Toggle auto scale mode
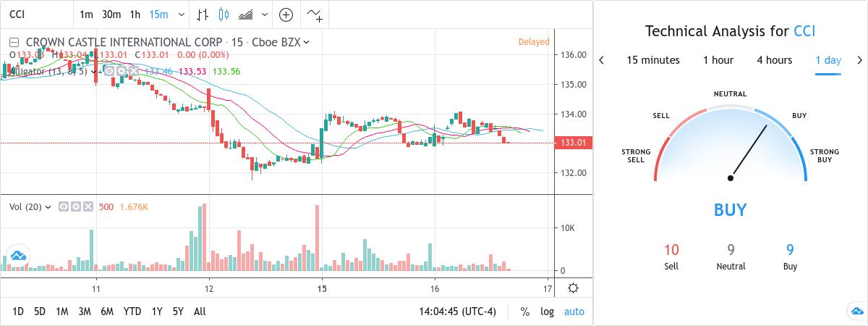 click(x=574, y=312)
